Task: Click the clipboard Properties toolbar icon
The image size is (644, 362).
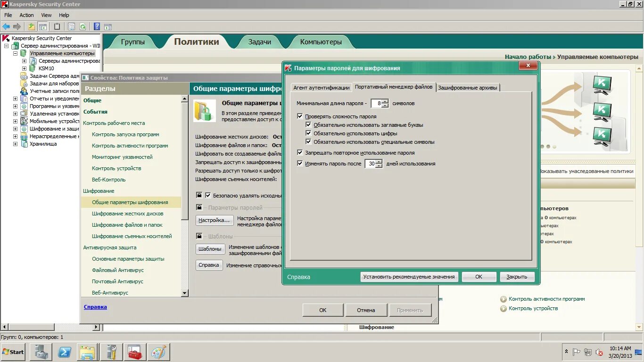Action: 57,26
